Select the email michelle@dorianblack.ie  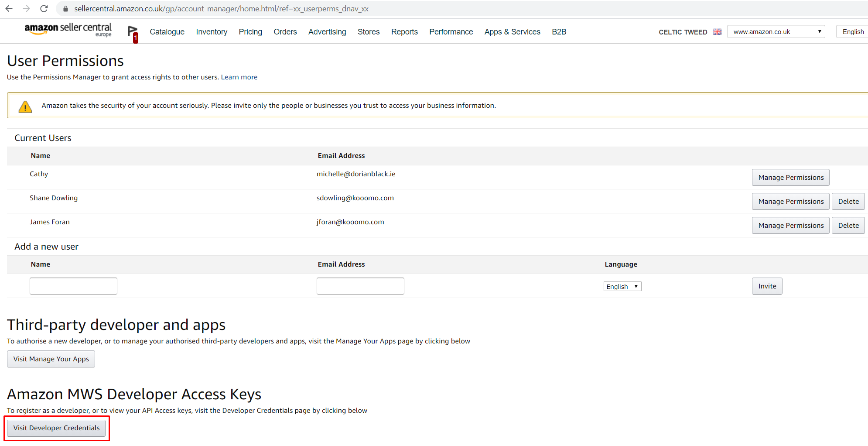pos(356,174)
